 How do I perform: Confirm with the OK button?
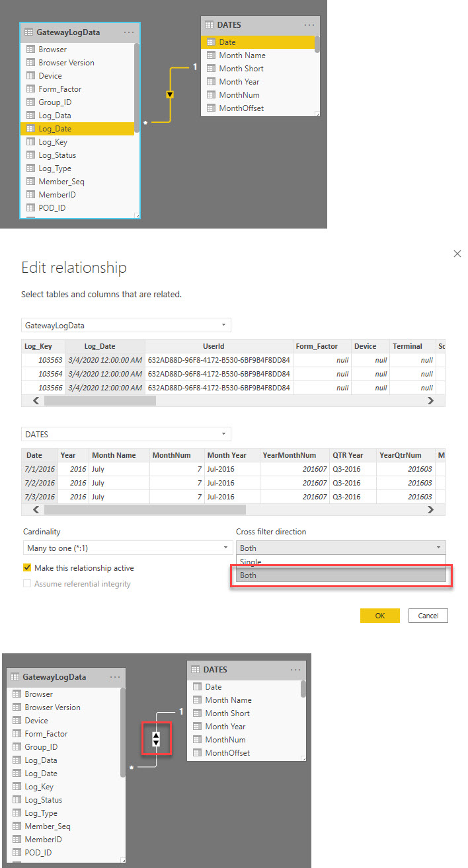(380, 616)
